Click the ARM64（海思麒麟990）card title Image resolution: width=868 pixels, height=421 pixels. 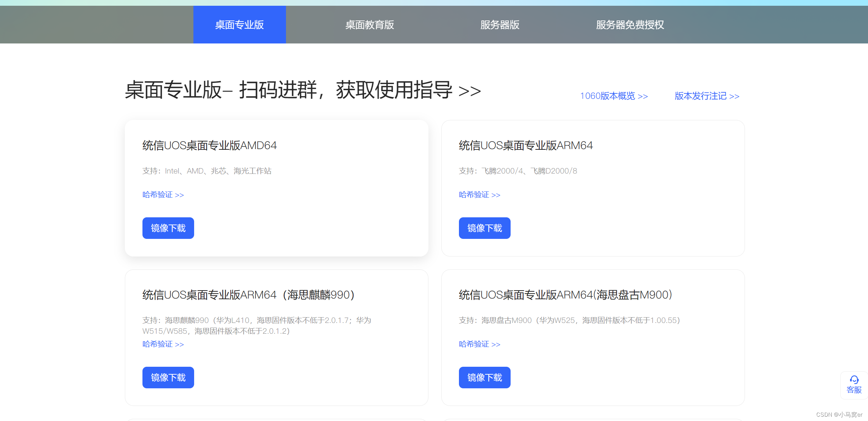click(x=248, y=295)
